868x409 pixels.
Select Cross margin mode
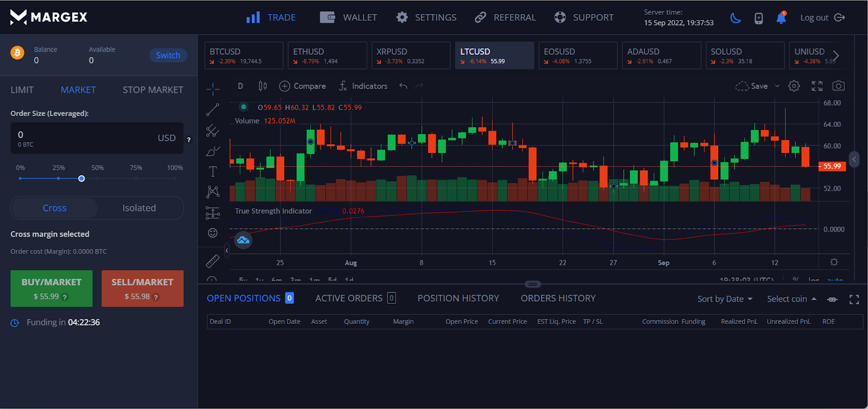click(x=54, y=208)
